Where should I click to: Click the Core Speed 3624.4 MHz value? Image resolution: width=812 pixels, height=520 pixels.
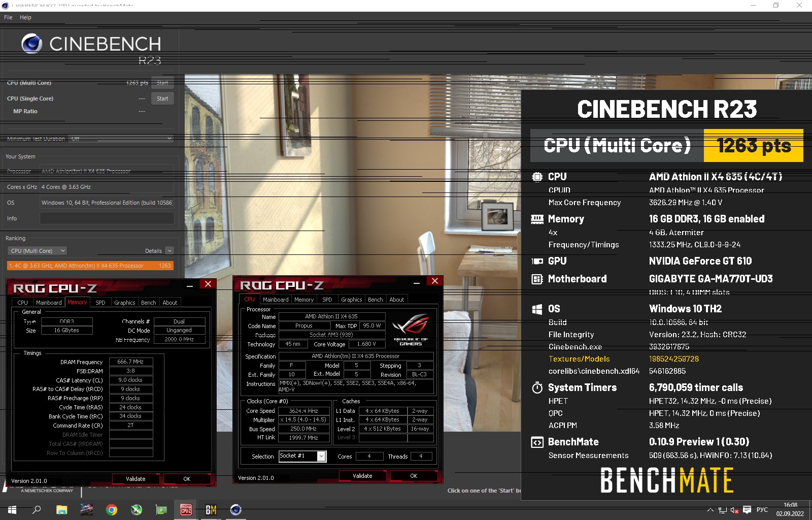303,411
